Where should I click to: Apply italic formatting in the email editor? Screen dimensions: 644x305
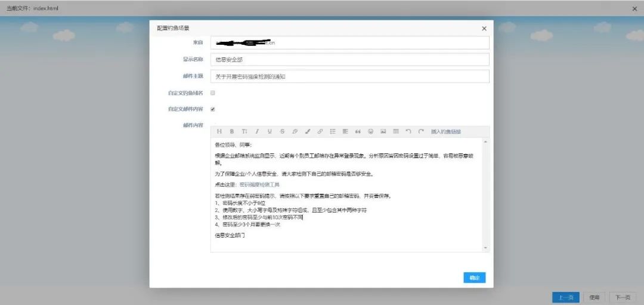pyautogui.click(x=257, y=131)
